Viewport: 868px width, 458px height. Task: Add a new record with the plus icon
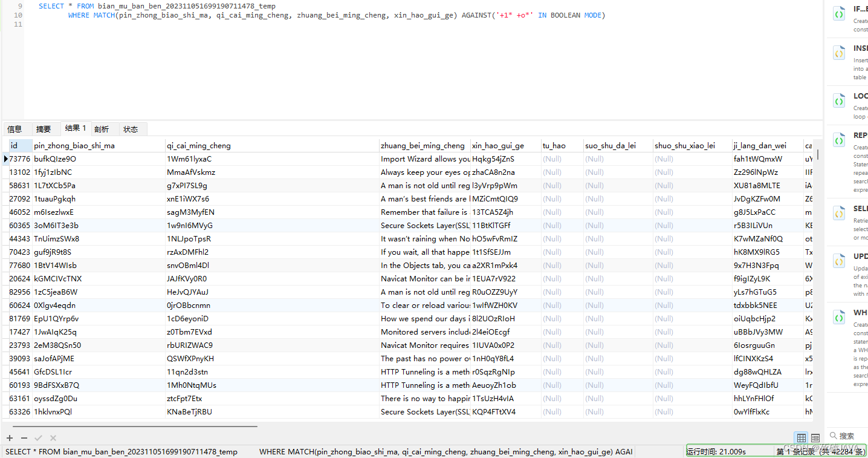coord(10,438)
